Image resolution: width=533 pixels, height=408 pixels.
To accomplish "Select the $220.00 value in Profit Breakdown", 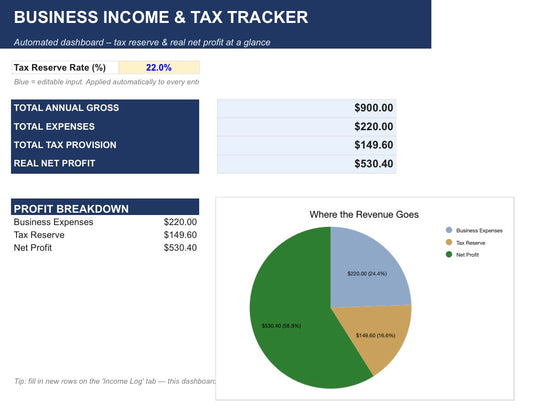I will click(180, 222).
